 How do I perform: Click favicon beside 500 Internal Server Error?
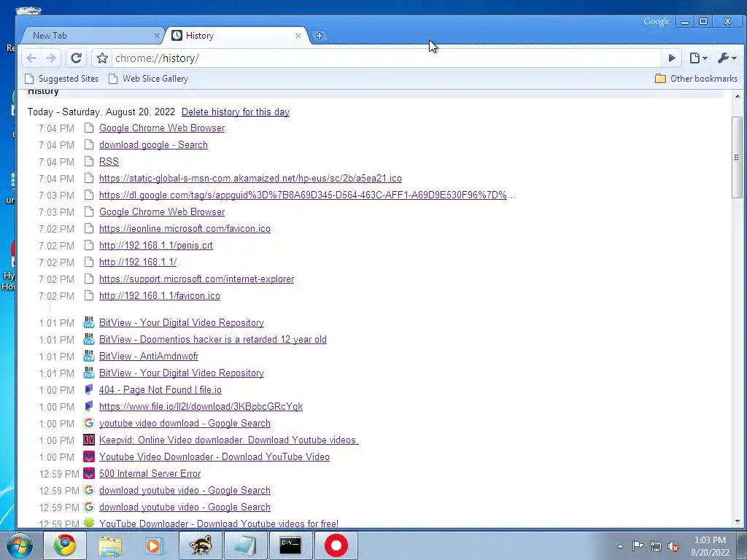[x=88, y=474]
